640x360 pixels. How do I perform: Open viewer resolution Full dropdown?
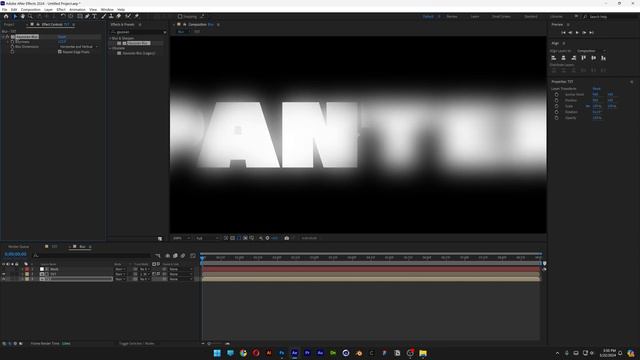[x=207, y=238]
